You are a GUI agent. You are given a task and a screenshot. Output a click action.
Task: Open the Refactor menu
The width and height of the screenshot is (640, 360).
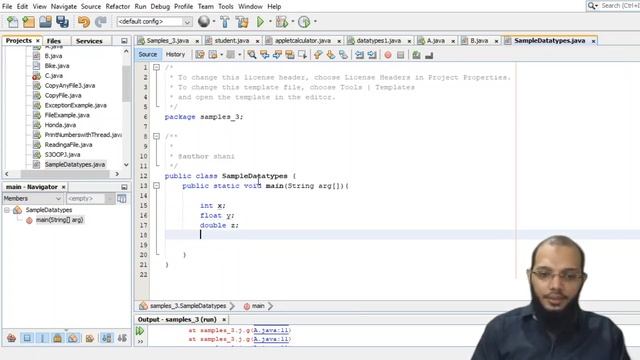(118, 7)
